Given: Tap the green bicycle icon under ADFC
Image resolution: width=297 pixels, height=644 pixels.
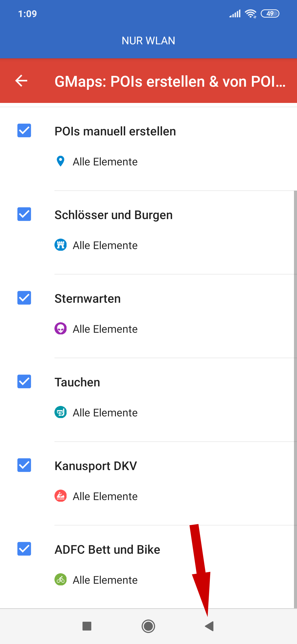Looking at the screenshot, I should pos(61,580).
